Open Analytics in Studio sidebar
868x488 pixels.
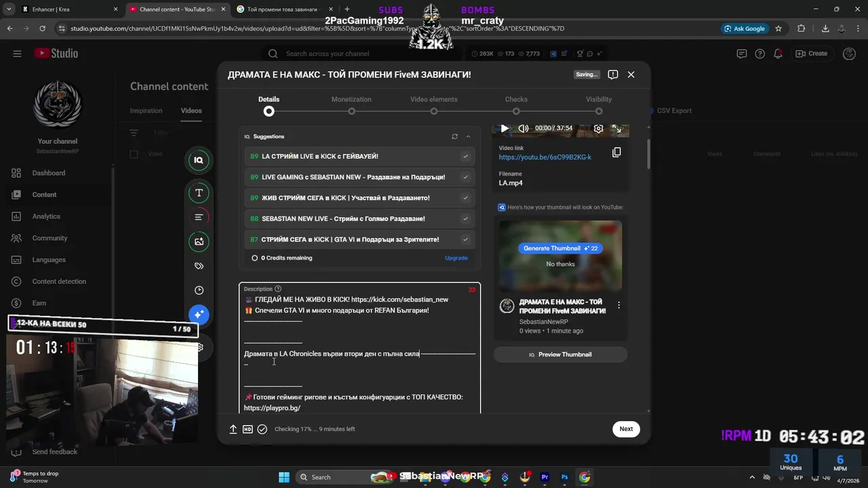(x=46, y=216)
